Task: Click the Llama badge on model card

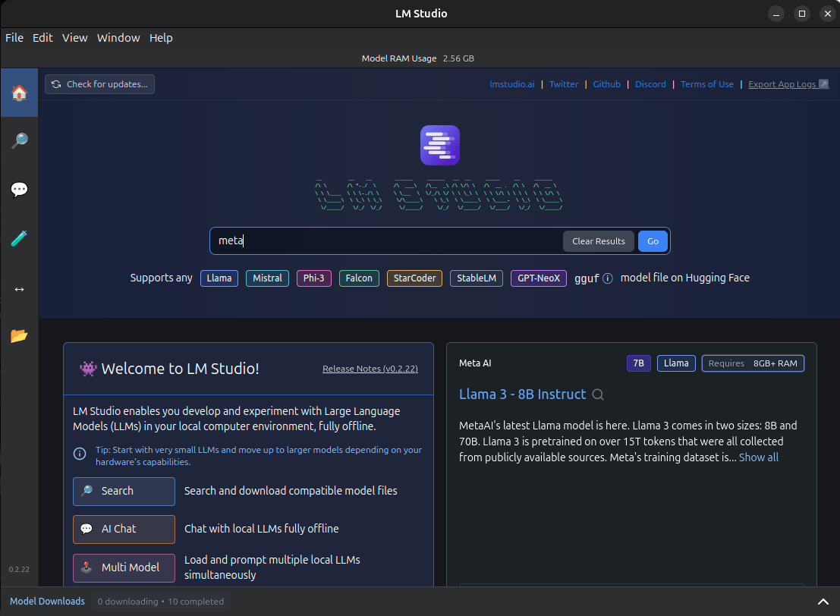Action: (676, 363)
